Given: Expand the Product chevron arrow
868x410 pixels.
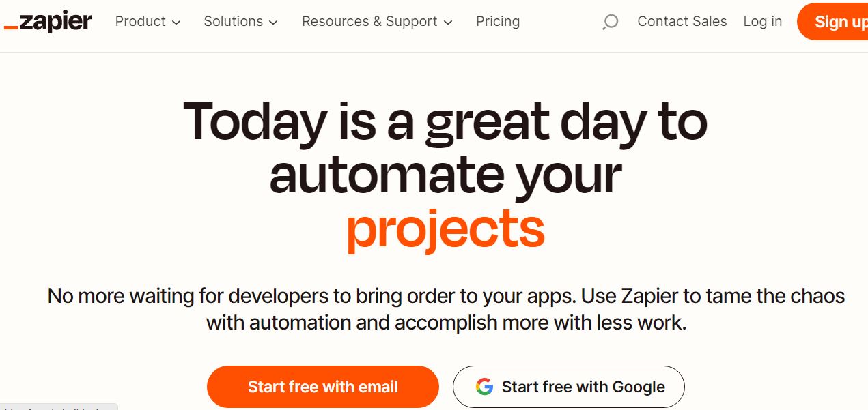Looking at the screenshot, I should pyautogui.click(x=176, y=23).
